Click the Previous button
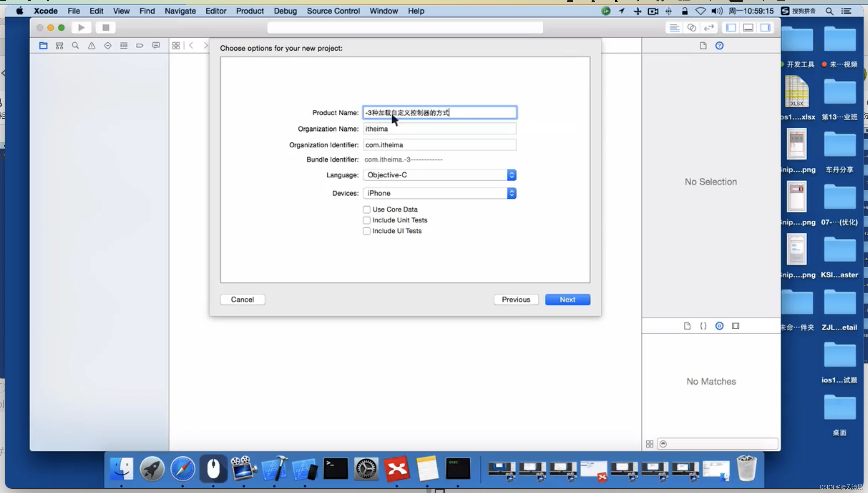Viewport: 868px width, 493px height. click(516, 299)
